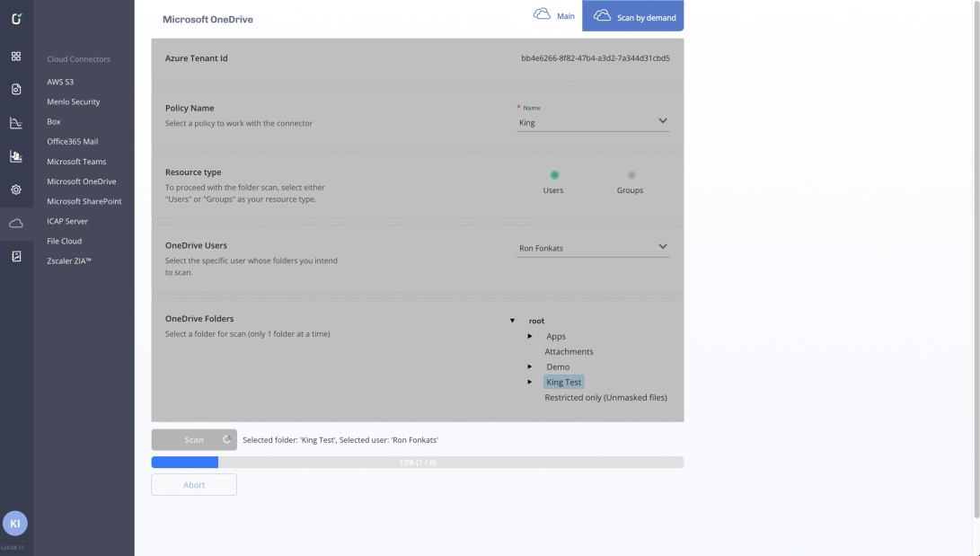Click the Azure Tenant Id value
Viewport: 980px width, 556px height.
click(595, 58)
